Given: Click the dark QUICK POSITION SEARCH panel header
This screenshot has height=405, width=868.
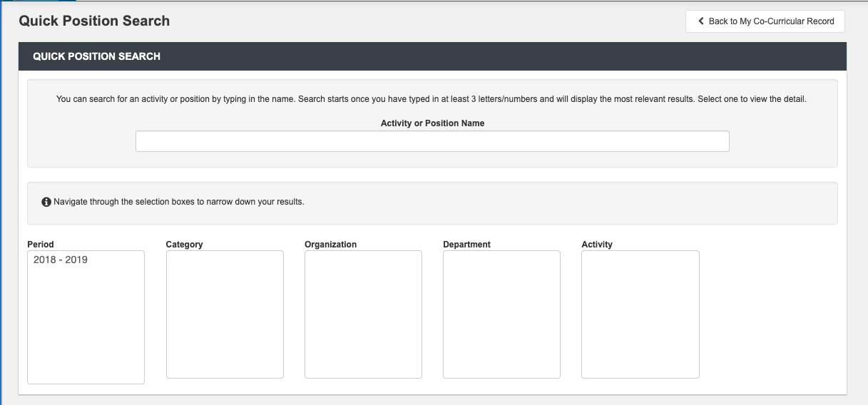Looking at the screenshot, I should [x=432, y=56].
